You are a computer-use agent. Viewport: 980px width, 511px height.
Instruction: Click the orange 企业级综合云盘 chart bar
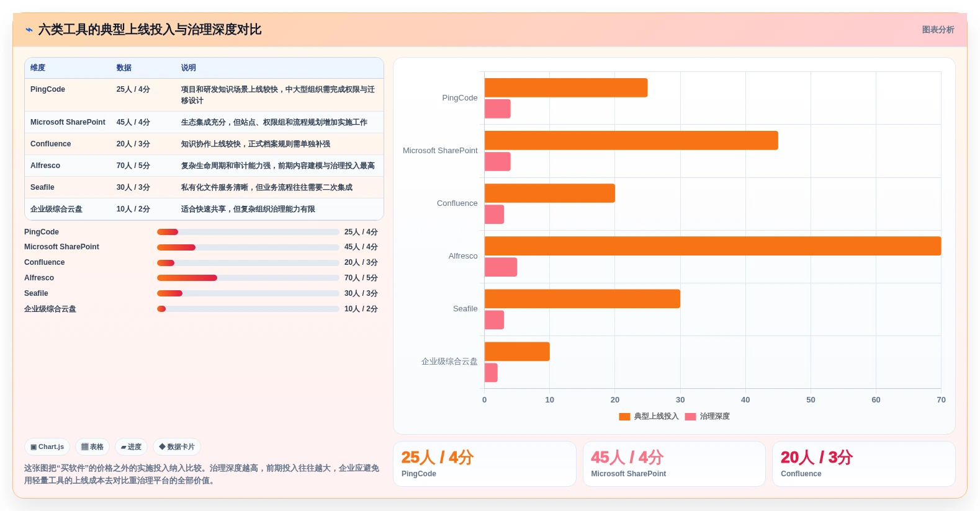point(517,352)
